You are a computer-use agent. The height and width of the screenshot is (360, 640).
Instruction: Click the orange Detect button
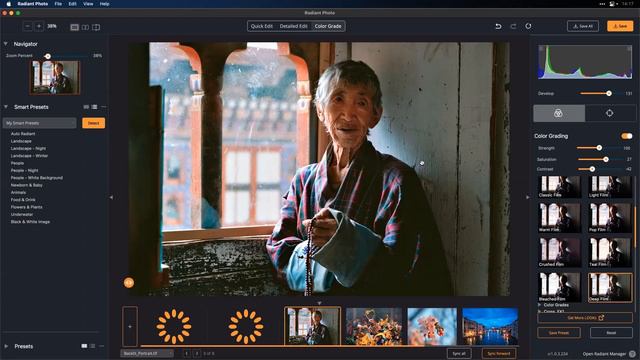pos(93,123)
